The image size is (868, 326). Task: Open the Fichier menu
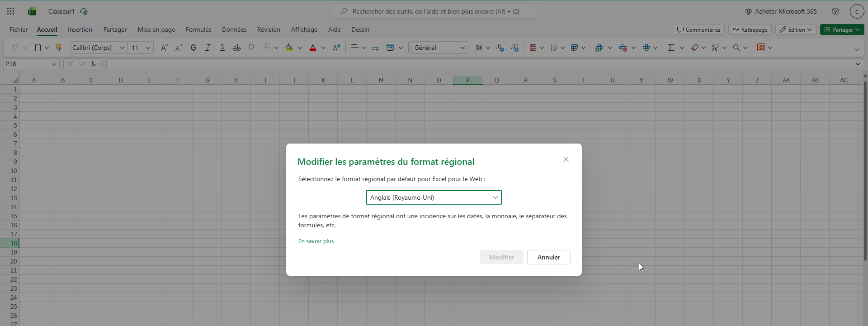tap(19, 29)
